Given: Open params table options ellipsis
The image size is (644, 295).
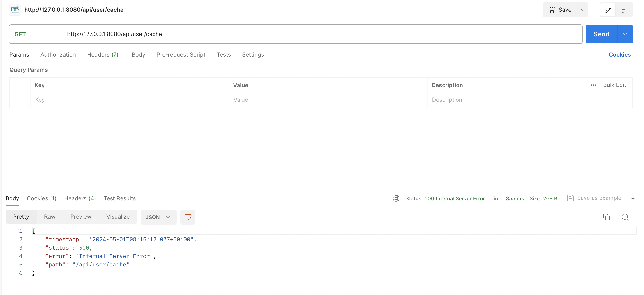Looking at the screenshot, I should (593, 85).
